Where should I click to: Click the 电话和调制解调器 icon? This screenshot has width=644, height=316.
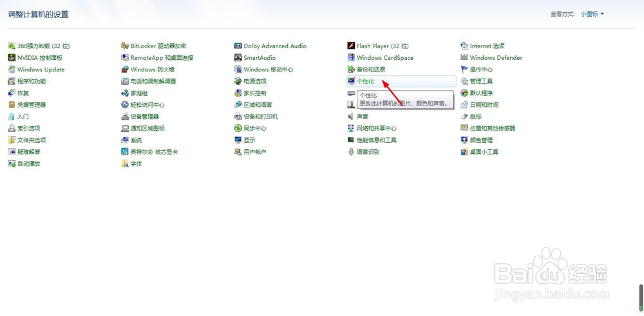tap(125, 81)
